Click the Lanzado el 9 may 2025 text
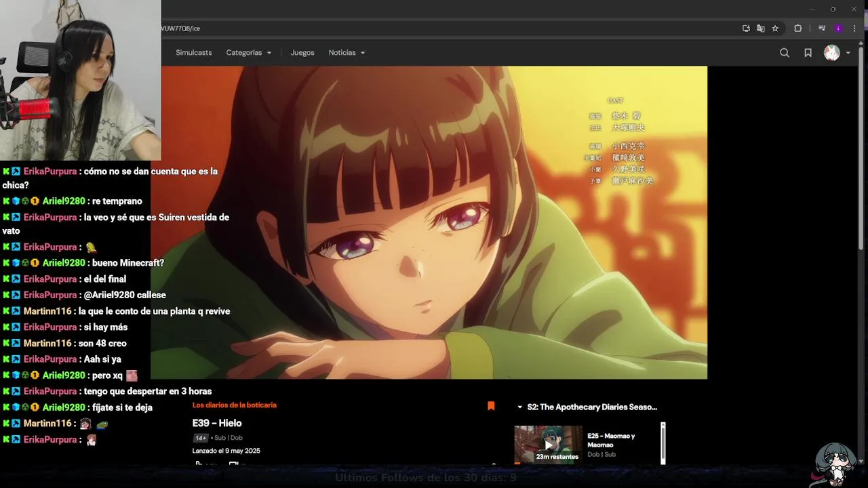 (226, 451)
